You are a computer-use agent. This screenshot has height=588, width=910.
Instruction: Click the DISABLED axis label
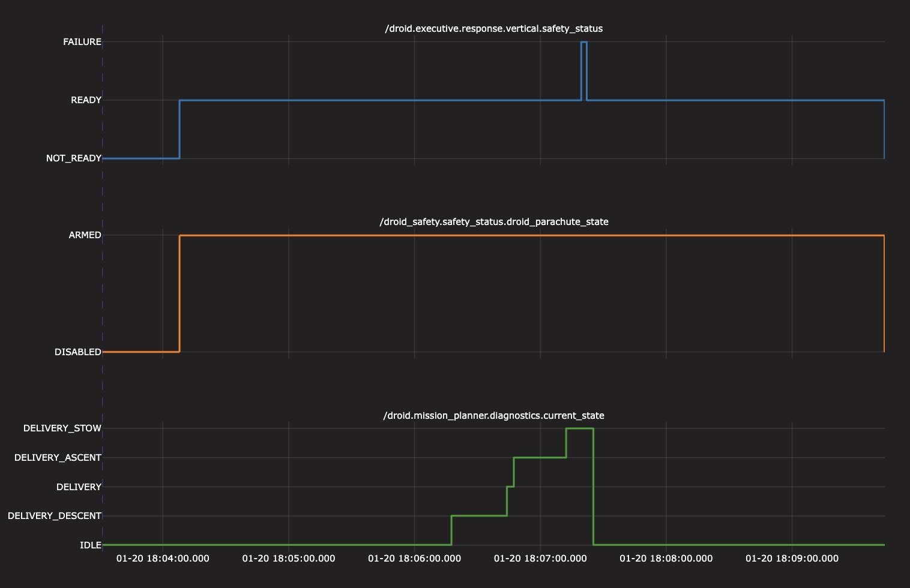[x=78, y=352]
